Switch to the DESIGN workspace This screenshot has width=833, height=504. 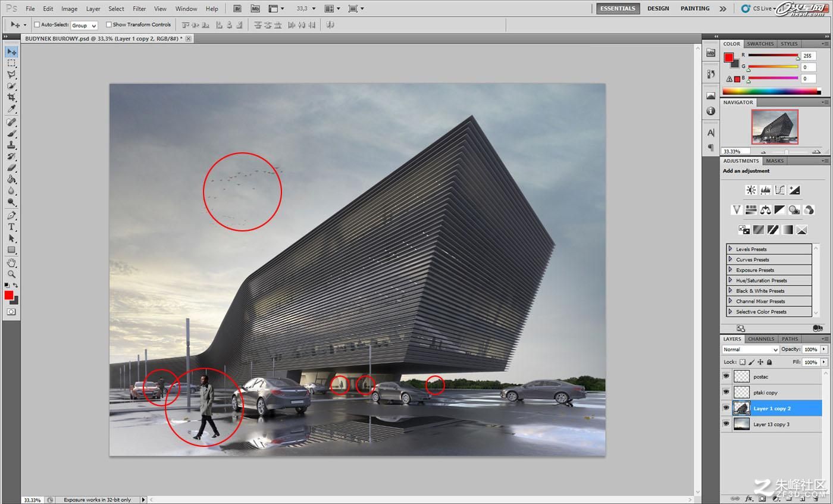tap(658, 8)
